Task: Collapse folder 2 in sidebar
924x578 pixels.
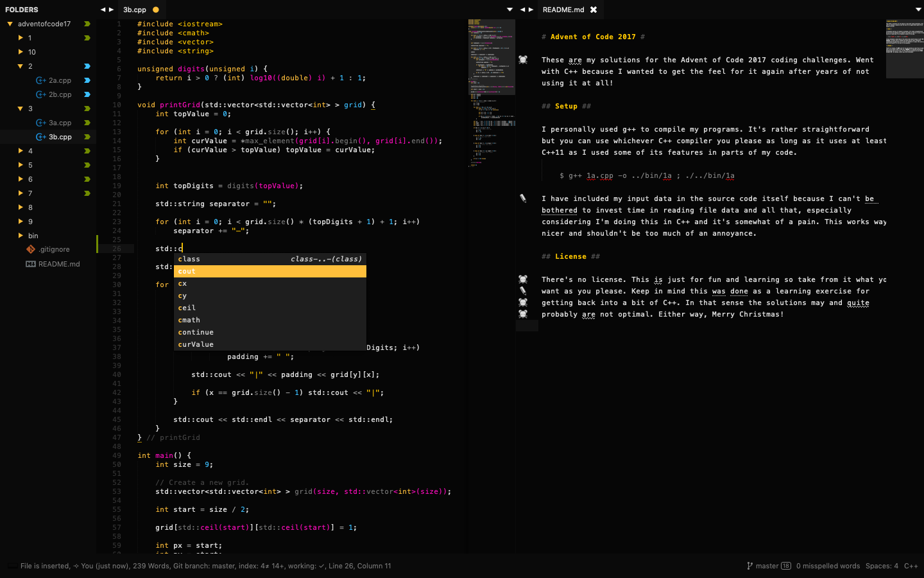Action: point(21,66)
